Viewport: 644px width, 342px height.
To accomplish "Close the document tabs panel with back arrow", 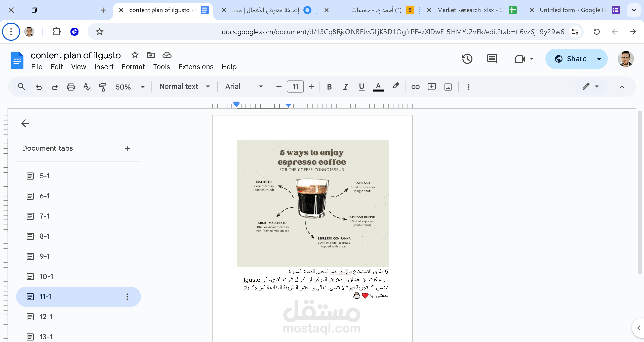I will click(x=25, y=123).
